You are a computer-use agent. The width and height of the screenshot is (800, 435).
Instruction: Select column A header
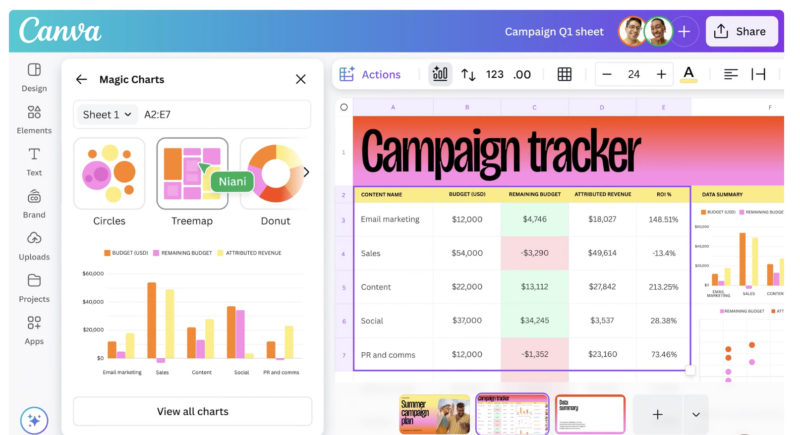393,107
